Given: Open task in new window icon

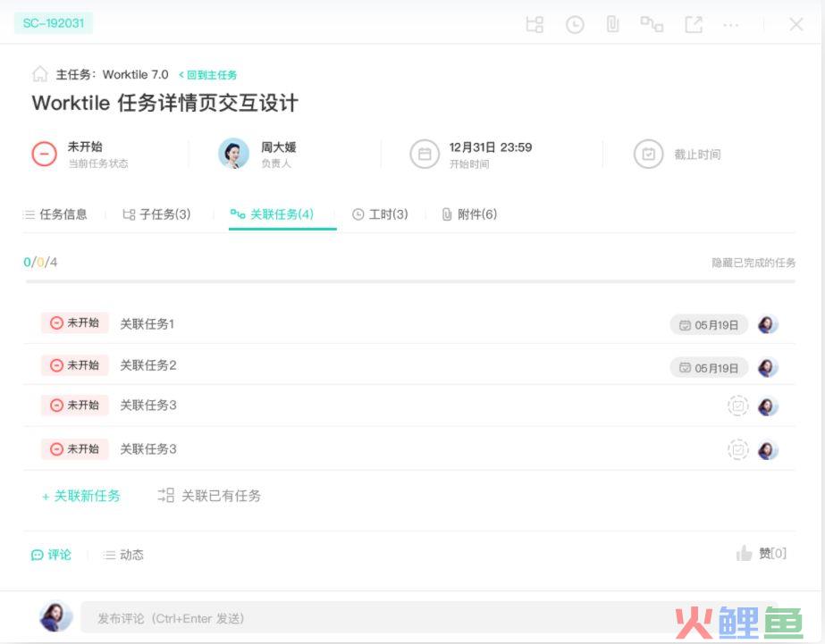Looking at the screenshot, I should point(694,24).
